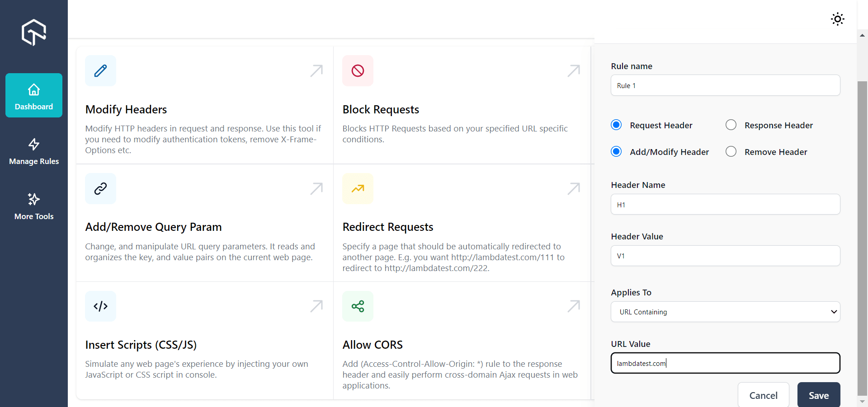The height and width of the screenshot is (407, 868).
Task: Click the vertical scrollbar on right
Action: tap(862, 237)
